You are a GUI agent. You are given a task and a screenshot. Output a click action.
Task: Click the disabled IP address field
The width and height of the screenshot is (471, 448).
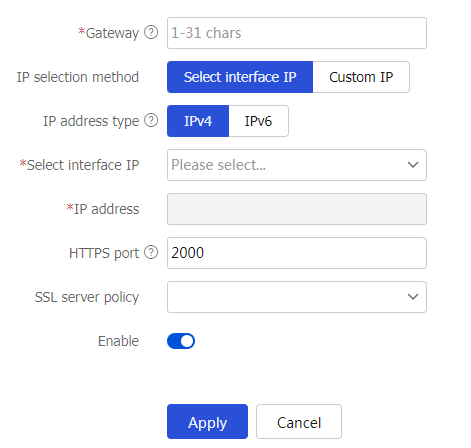click(297, 209)
